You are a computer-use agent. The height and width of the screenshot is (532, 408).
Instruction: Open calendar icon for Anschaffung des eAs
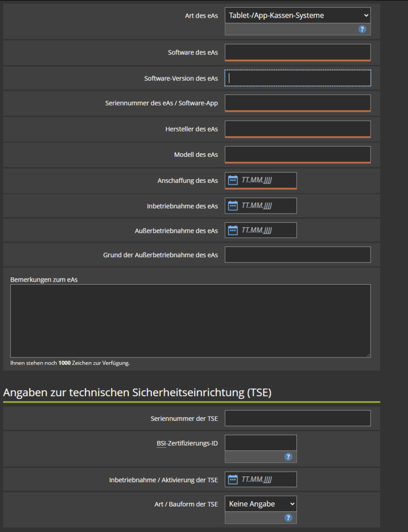pos(233,180)
